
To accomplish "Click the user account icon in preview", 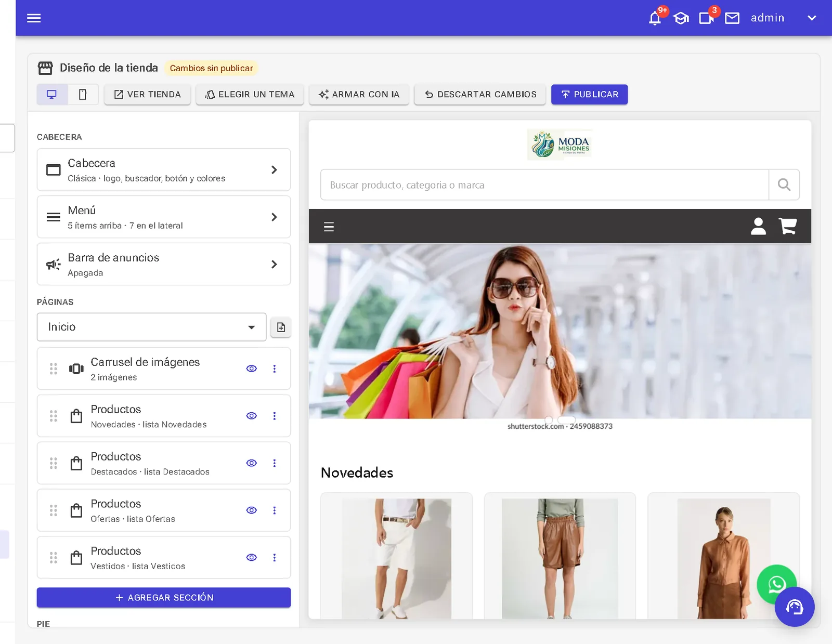I will tap(758, 226).
